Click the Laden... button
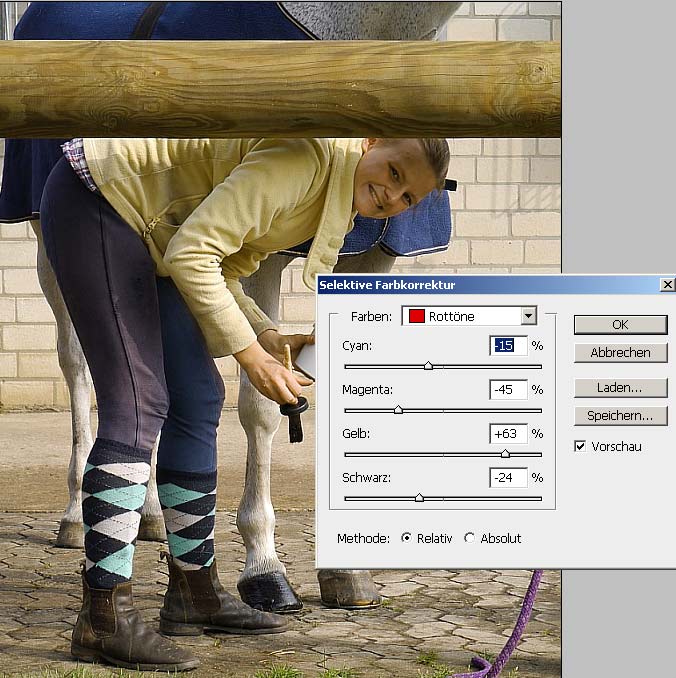Viewport: 676px width, 678px height. pyautogui.click(x=621, y=388)
